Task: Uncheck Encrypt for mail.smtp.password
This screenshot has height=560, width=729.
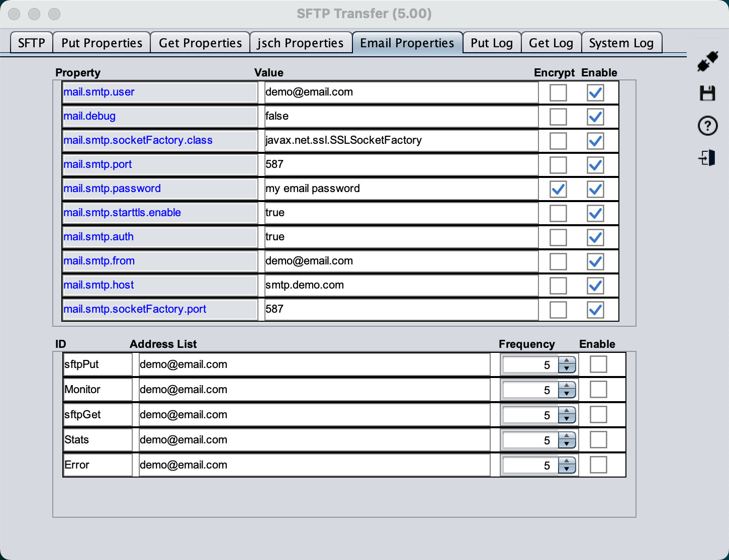Action: pos(558,189)
